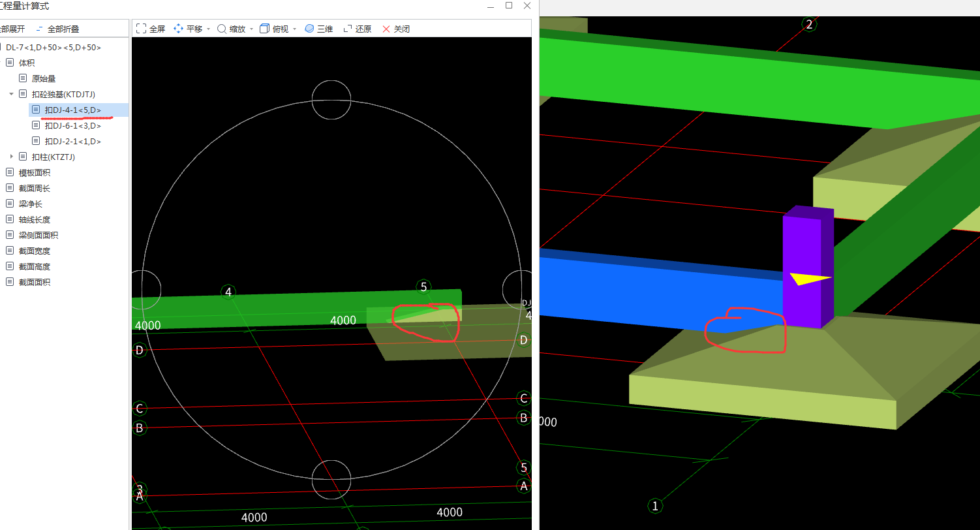
Task: Select the 梁净长 tree item
Action: [x=31, y=204]
